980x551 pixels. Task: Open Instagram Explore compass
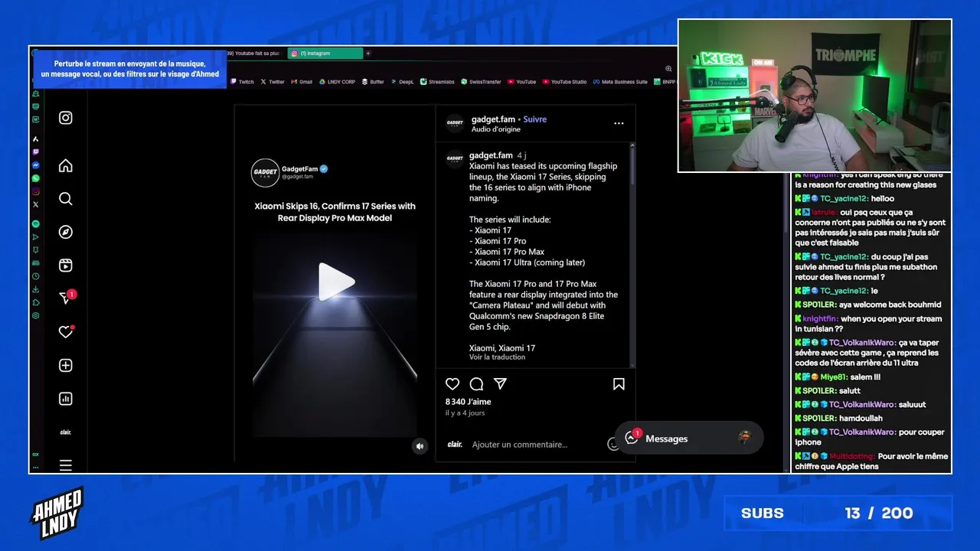point(66,232)
